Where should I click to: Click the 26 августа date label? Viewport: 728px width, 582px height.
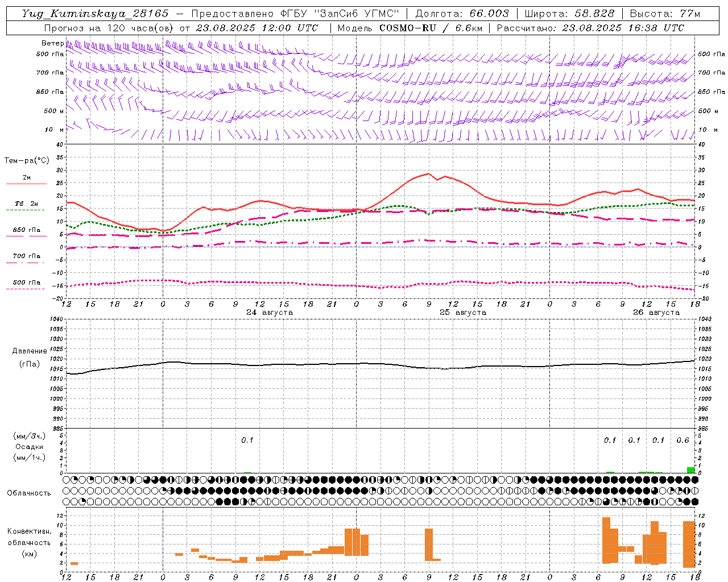(x=656, y=313)
